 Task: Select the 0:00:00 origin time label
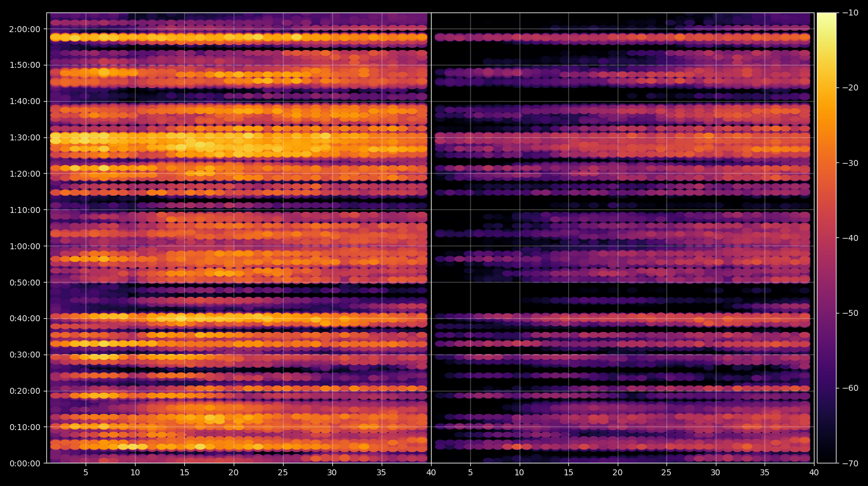25,463
